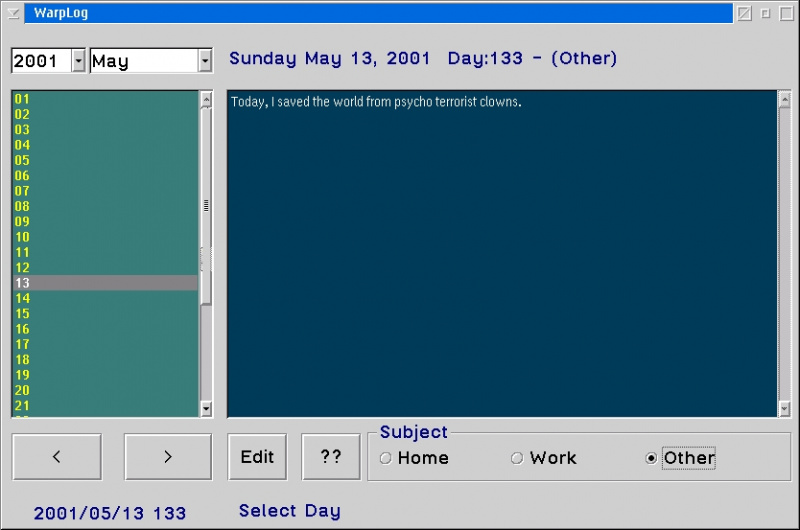Select day 10 in the list
This screenshot has width=800, height=530.
click(x=105, y=237)
